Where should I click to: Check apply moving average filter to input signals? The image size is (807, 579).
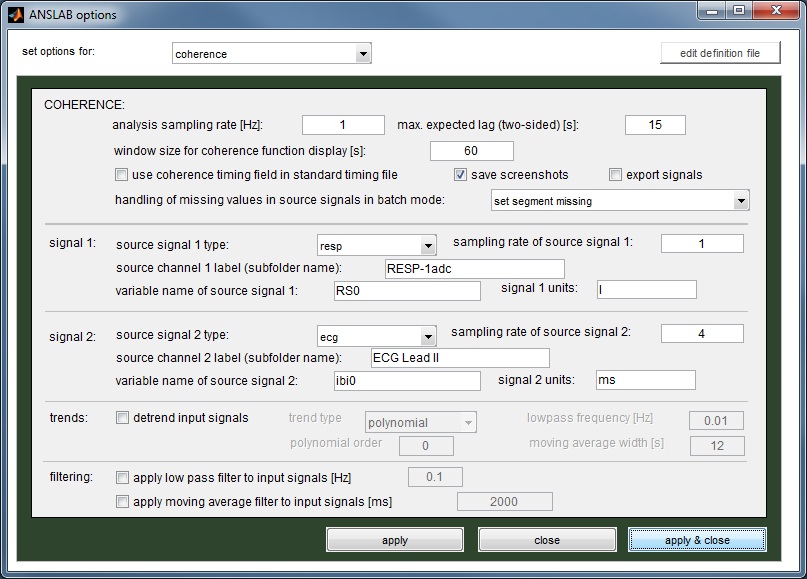122,501
